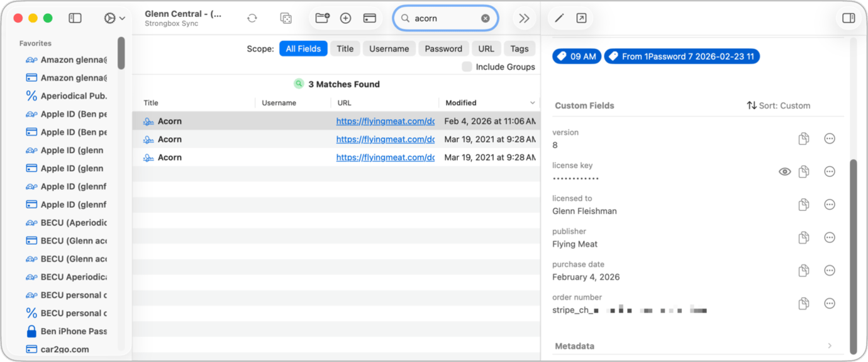This screenshot has height=362, width=868.
Task: Open the settings gear dropdown
Action: point(114,18)
